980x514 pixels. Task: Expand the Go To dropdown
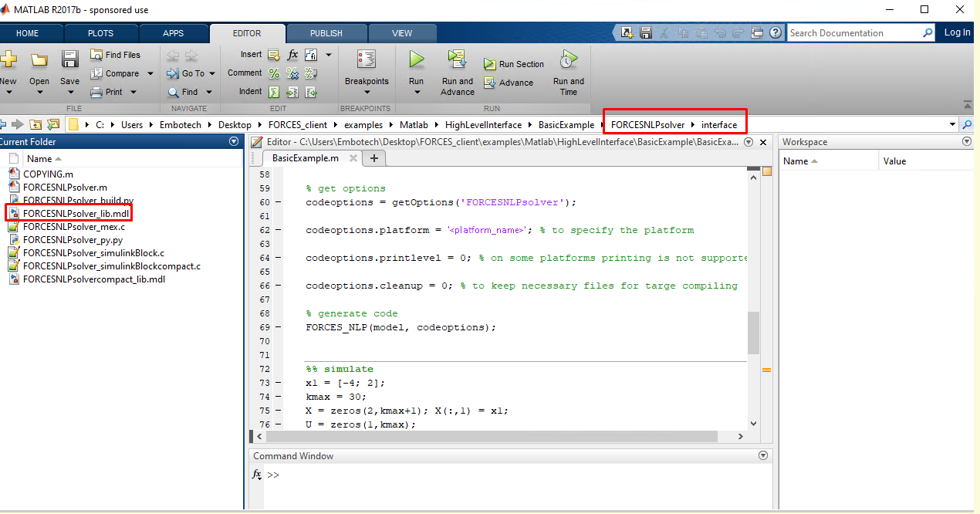coord(211,74)
